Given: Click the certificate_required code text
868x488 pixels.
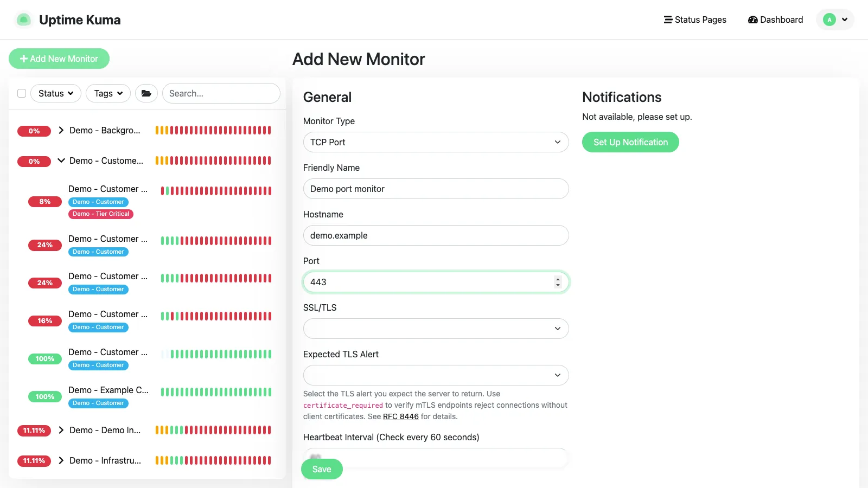Looking at the screenshot, I should [343, 406].
